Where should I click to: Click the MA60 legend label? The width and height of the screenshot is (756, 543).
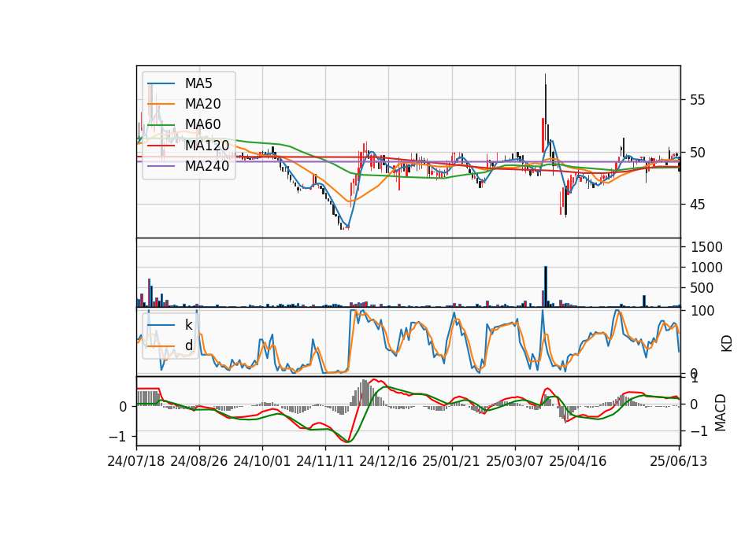point(202,125)
